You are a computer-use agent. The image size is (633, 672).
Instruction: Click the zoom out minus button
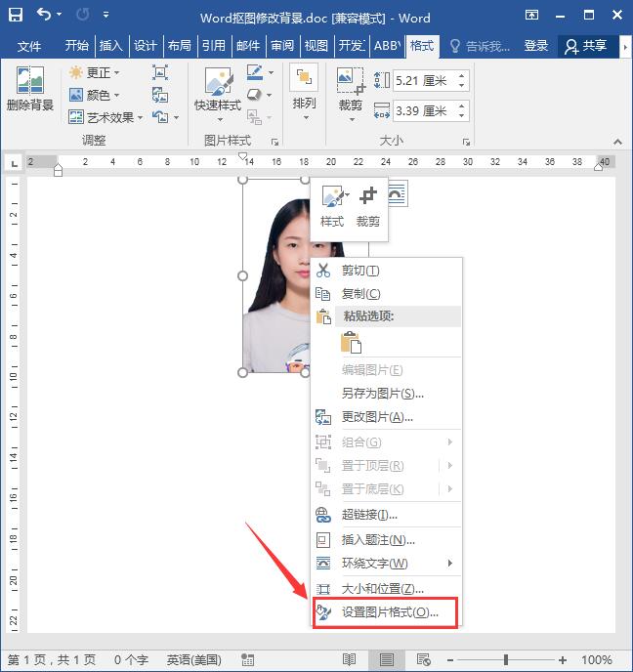click(450, 660)
